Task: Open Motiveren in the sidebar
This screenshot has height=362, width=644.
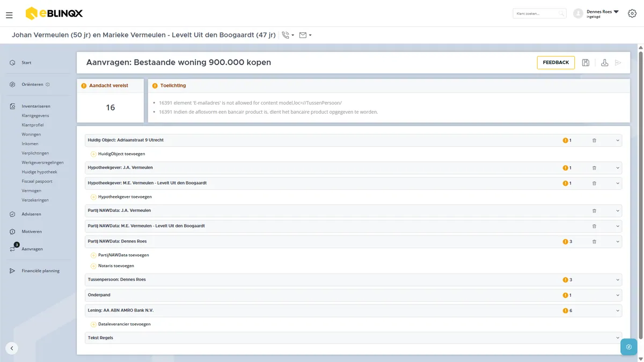Action: click(32, 232)
